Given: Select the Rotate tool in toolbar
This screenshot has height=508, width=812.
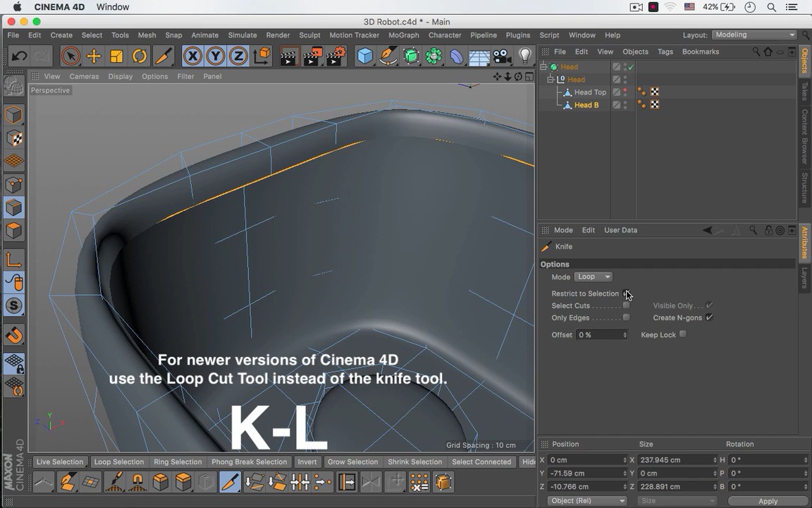Looking at the screenshot, I should [x=140, y=56].
